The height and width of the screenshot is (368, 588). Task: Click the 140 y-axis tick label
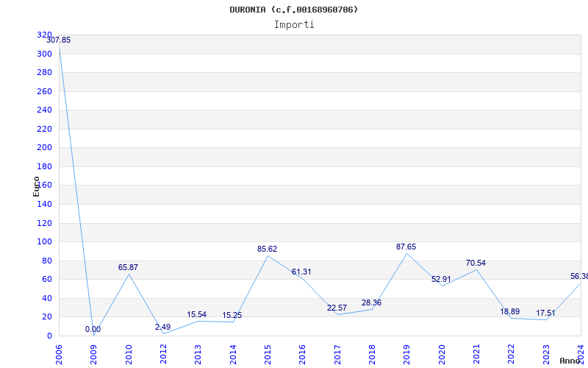point(44,205)
